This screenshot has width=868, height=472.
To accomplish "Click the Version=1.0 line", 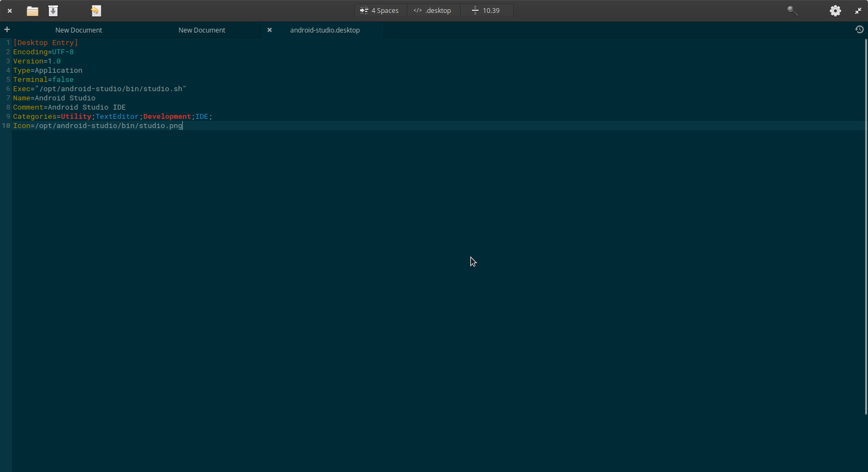I will [x=37, y=61].
